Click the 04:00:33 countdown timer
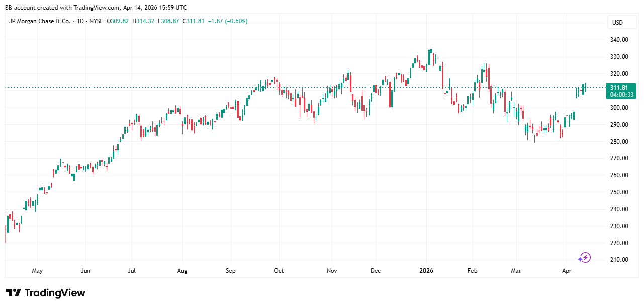644x308 pixels. pos(622,94)
